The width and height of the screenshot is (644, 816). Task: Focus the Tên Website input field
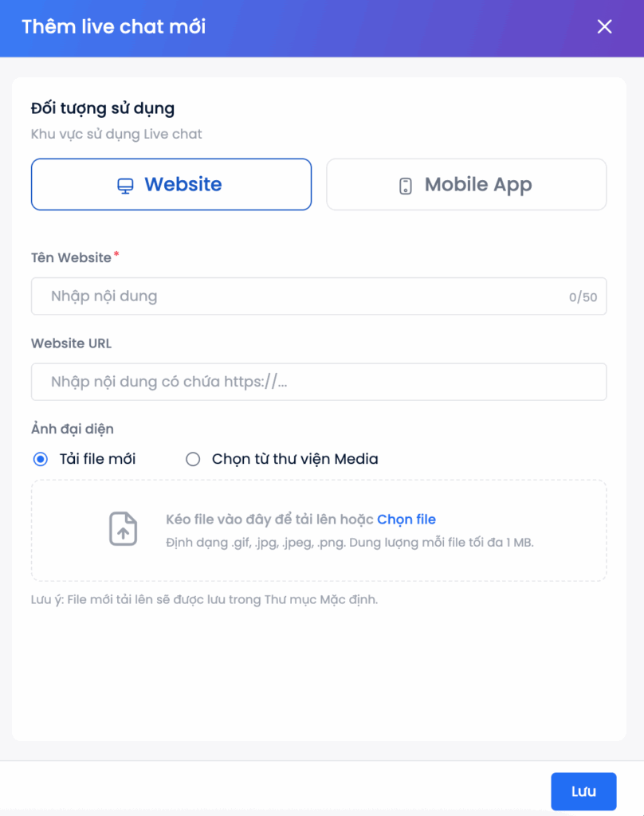(319, 296)
